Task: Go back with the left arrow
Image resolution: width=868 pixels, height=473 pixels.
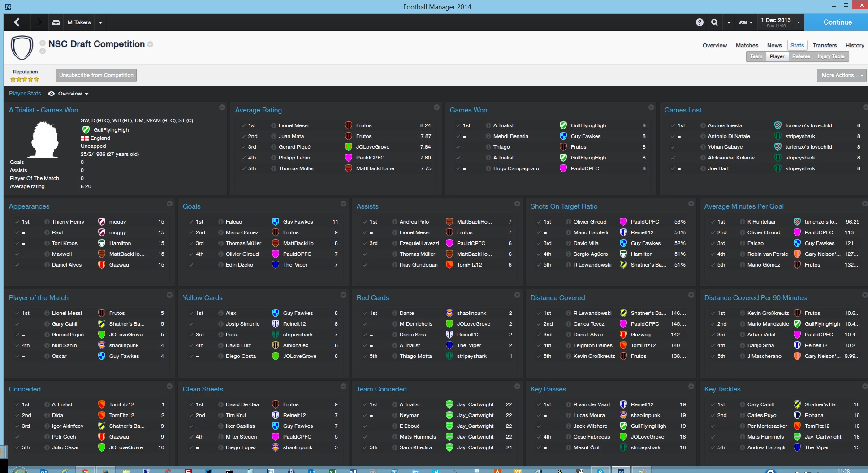Action: coord(17,22)
